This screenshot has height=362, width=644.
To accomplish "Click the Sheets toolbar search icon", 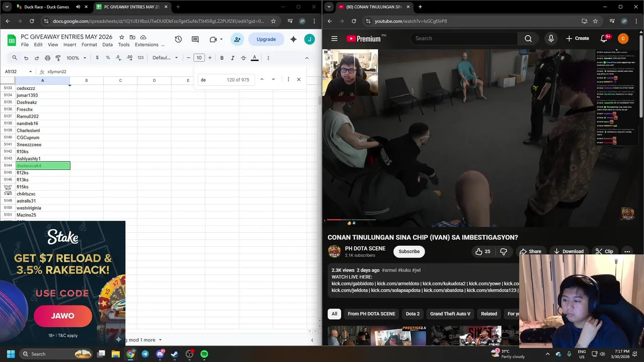I will click(x=15, y=58).
